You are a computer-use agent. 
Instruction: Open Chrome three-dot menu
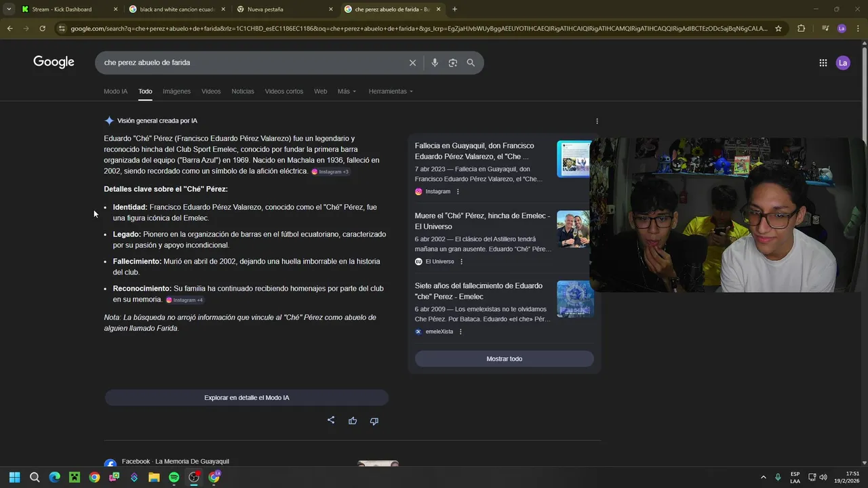point(857,28)
